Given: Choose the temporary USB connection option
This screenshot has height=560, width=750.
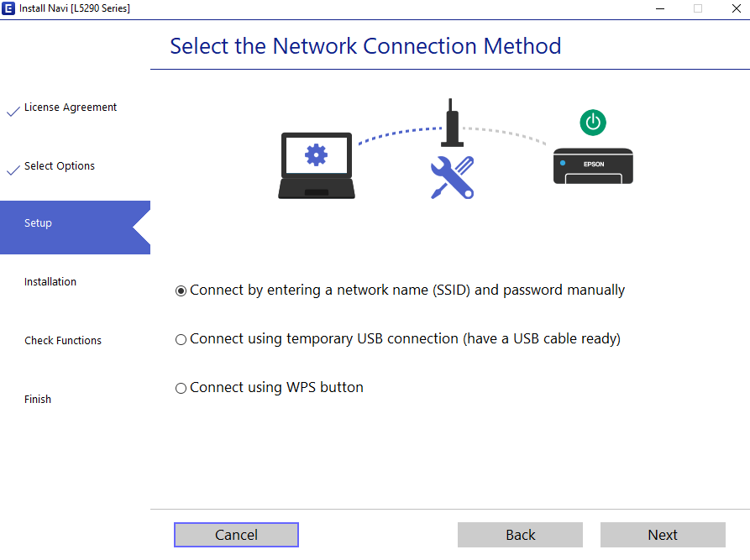Looking at the screenshot, I should [181, 339].
